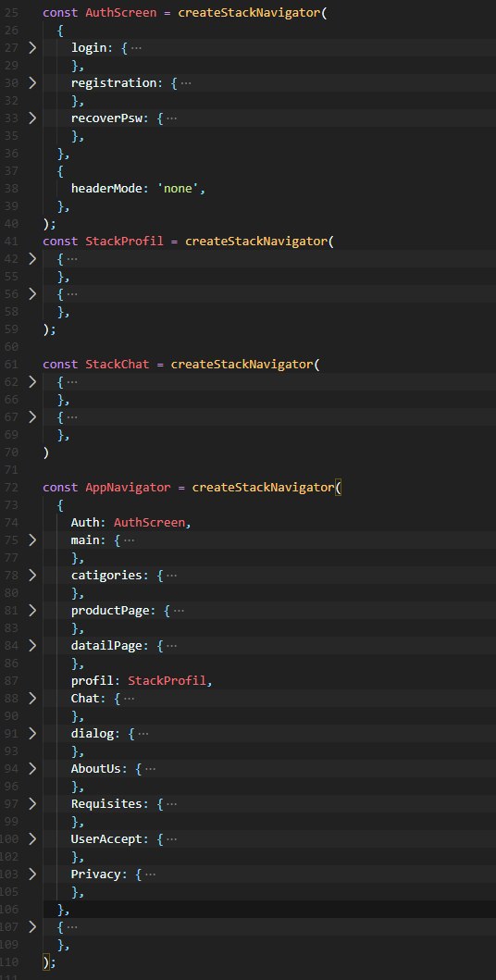The height and width of the screenshot is (980, 496).
Task: Unfold line 42 in StackProfil
Action: pyautogui.click(x=32, y=258)
